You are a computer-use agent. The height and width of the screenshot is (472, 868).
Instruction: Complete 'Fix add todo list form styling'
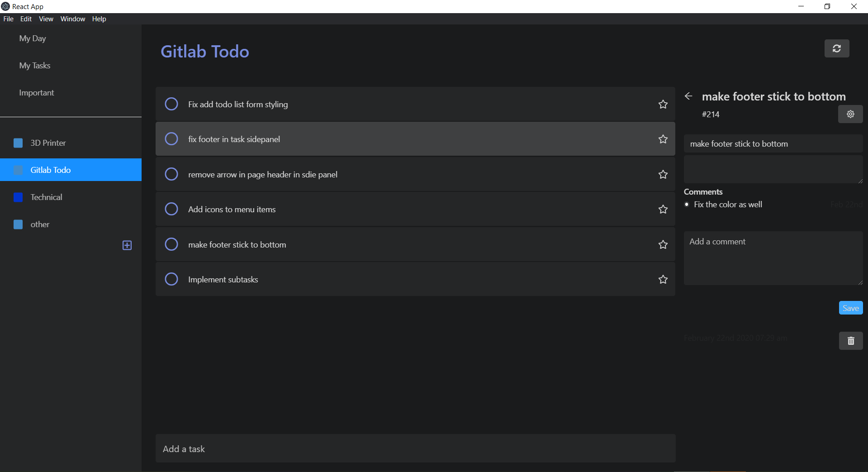(x=171, y=104)
